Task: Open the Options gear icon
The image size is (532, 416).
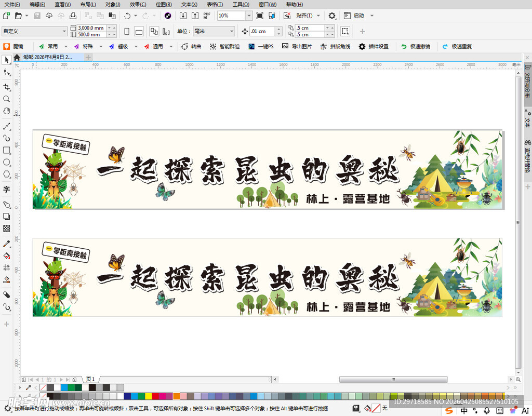Action: click(332, 16)
